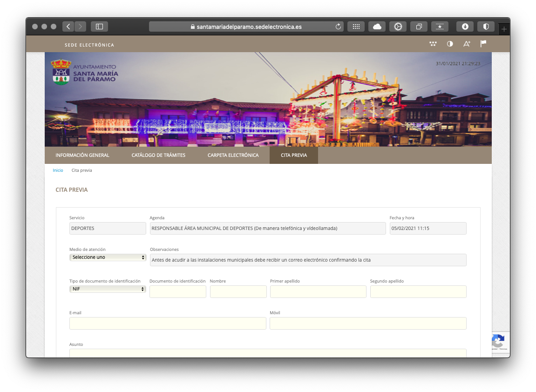Select the Cita Previa tab
The height and width of the screenshot is (392, 536).
click(x=294, y=155)
